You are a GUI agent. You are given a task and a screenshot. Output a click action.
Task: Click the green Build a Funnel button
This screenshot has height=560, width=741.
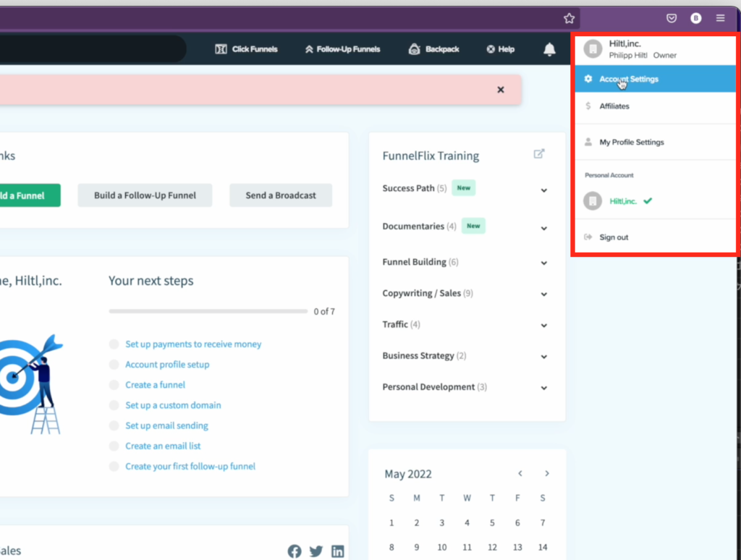click(x=30, y=195)
